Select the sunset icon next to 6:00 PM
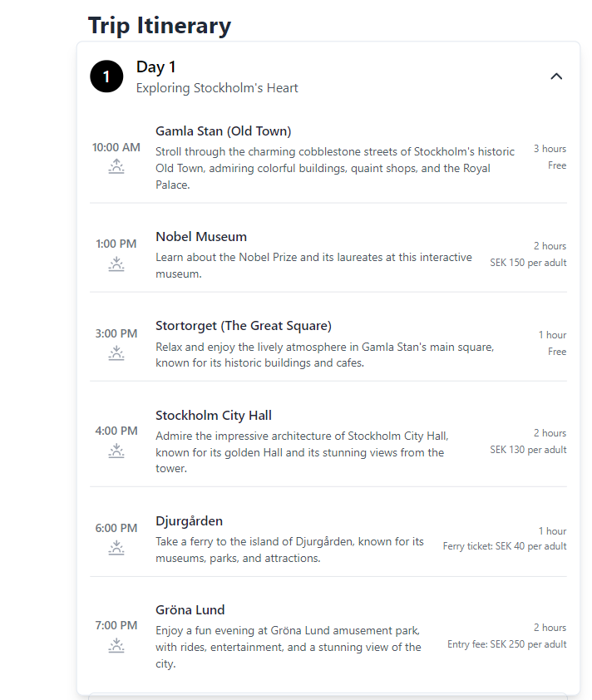Viewport: 592px width, 700px height. click(x=116, y=548)
